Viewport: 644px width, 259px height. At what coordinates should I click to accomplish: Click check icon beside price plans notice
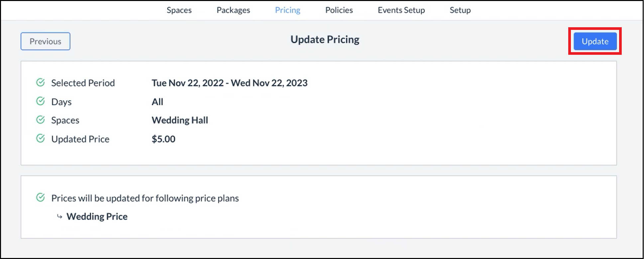coord(41,198)
